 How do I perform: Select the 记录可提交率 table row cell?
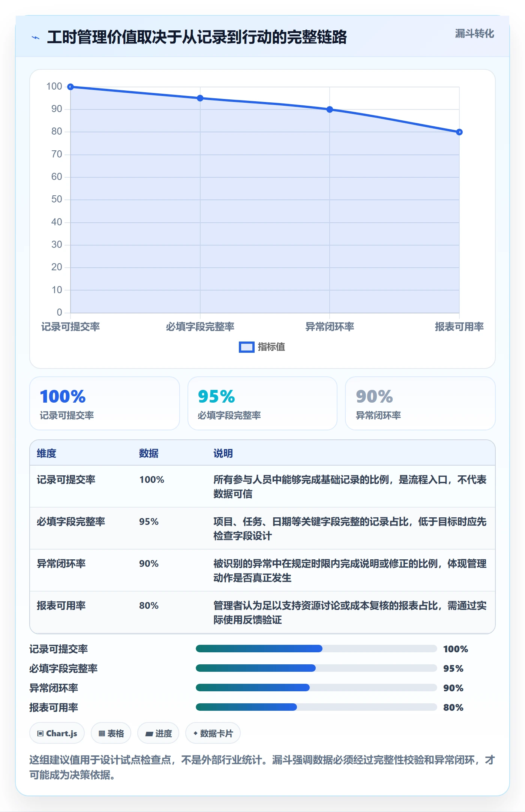[66, 479]
